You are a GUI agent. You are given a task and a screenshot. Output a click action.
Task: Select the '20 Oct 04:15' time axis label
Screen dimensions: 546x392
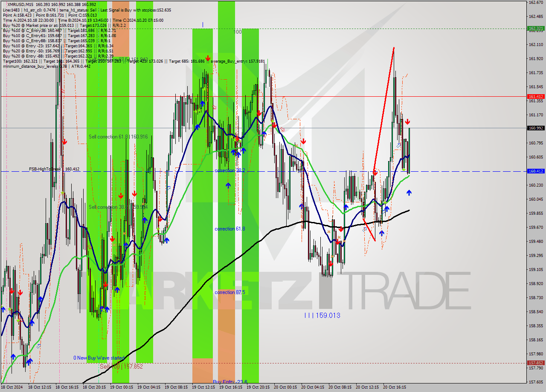tap(313, 387)
